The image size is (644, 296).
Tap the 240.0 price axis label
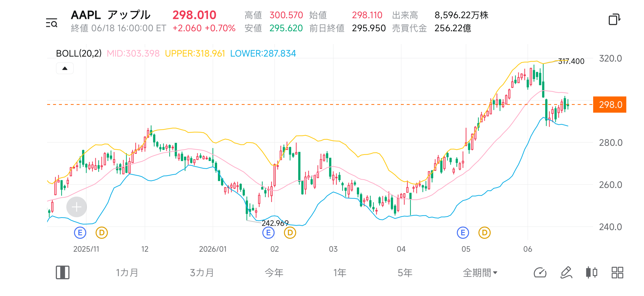[x=611, y=227]
